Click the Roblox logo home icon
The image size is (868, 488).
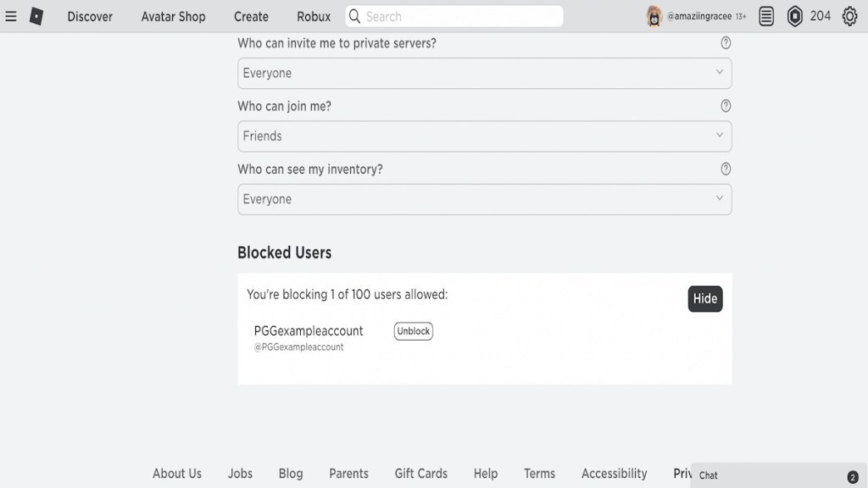click(36, 16)
